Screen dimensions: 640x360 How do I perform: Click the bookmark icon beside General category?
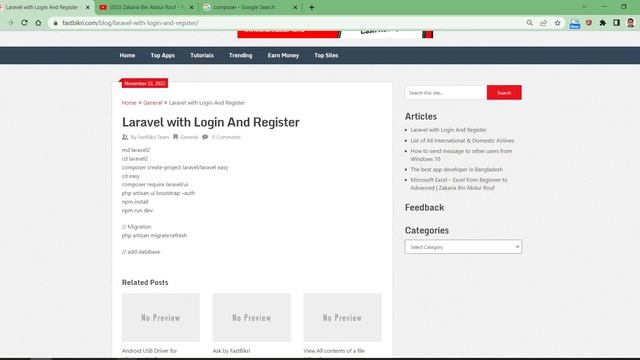[176, 137]
